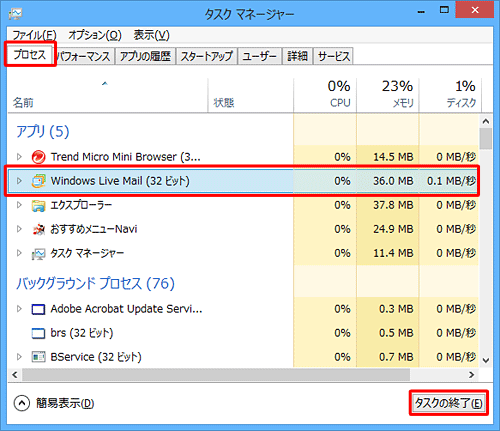The width and height of the screenshot is (500, 431).
Task: Sort by the 状態 column header
Action: coord(251,95)
